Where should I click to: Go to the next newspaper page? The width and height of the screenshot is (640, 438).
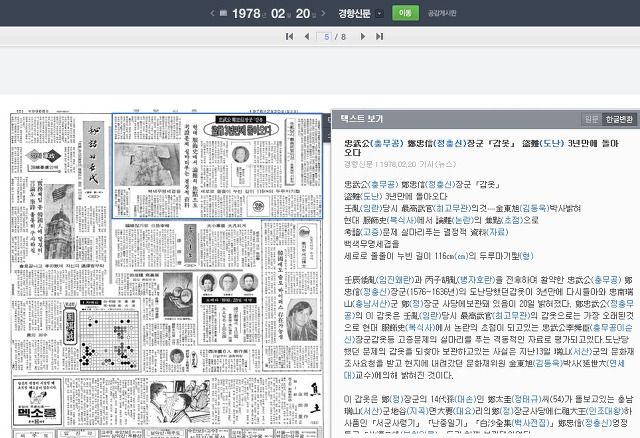pos(362,37)
